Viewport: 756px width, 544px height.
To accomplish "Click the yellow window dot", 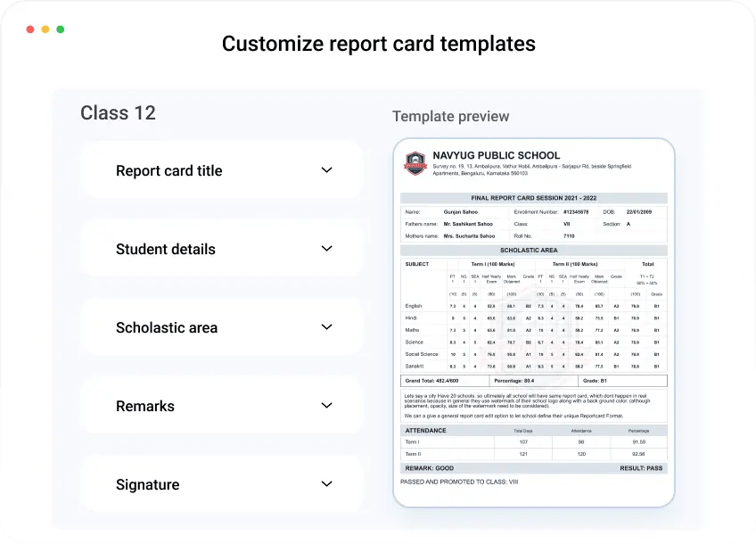I will (44, 29).
